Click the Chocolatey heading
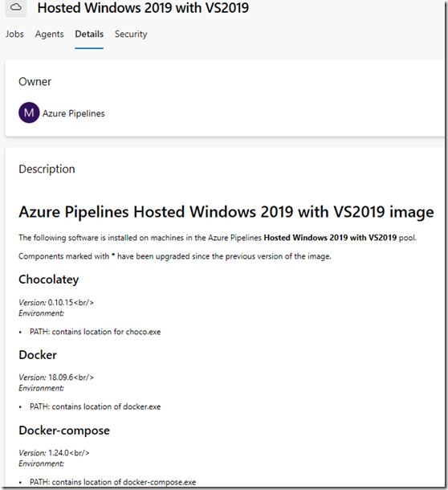 [x=49, y=280]
